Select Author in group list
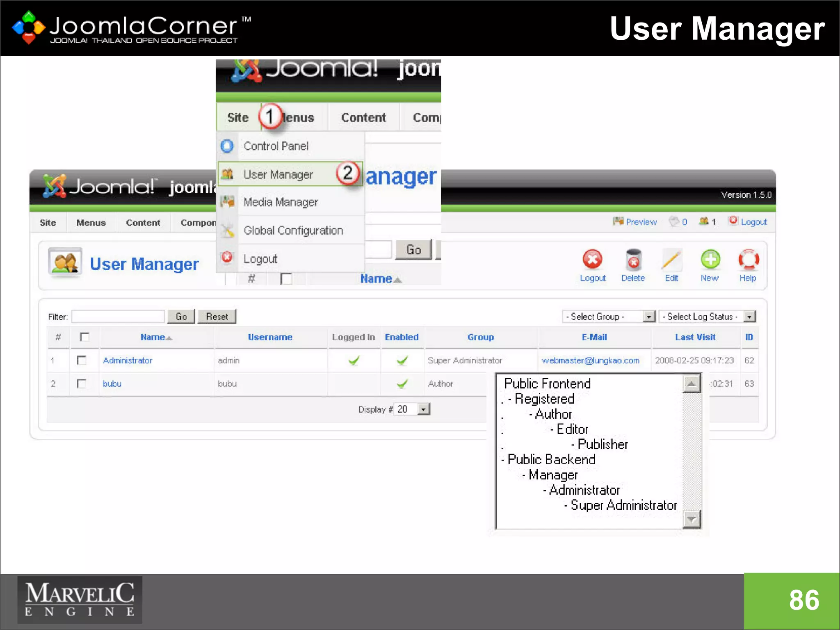Image resolution: width=840 pixels, height=630 pixels. point(553,414)
